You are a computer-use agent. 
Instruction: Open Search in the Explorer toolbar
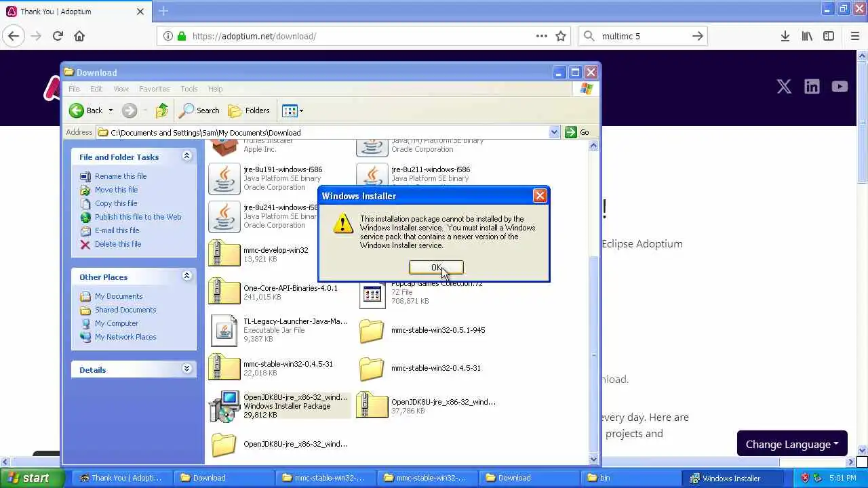[199, 110]
